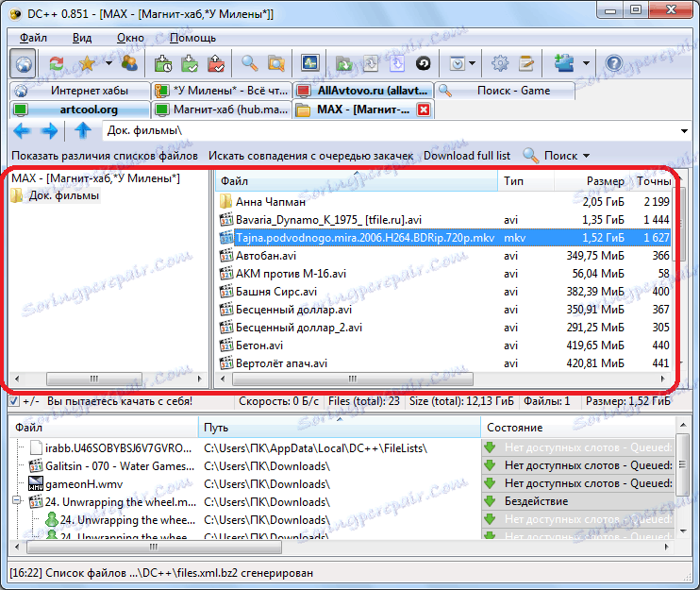Select gameonH.wmv in download queue
The width and height of the screenshot is (700, 590).
pos(83,484)
